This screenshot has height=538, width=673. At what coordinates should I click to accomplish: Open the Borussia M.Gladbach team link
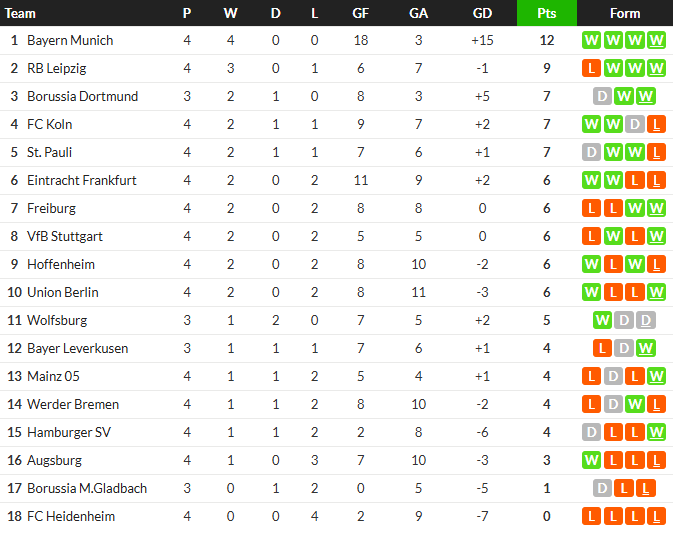coord(87,489)
